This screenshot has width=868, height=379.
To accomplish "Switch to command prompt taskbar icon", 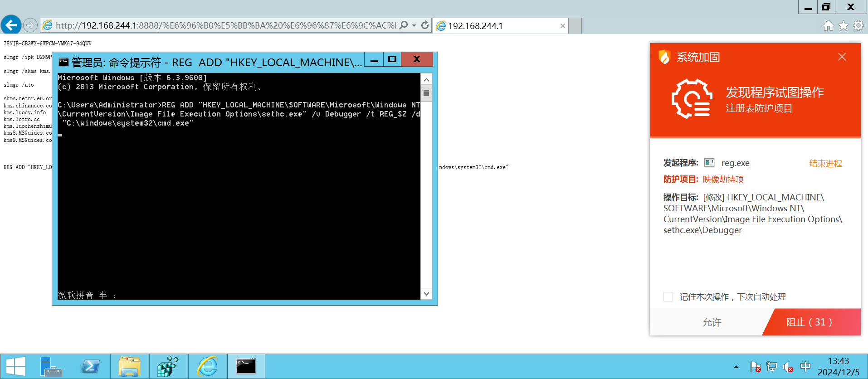I will pyautogui.click(x=246, y=366).
